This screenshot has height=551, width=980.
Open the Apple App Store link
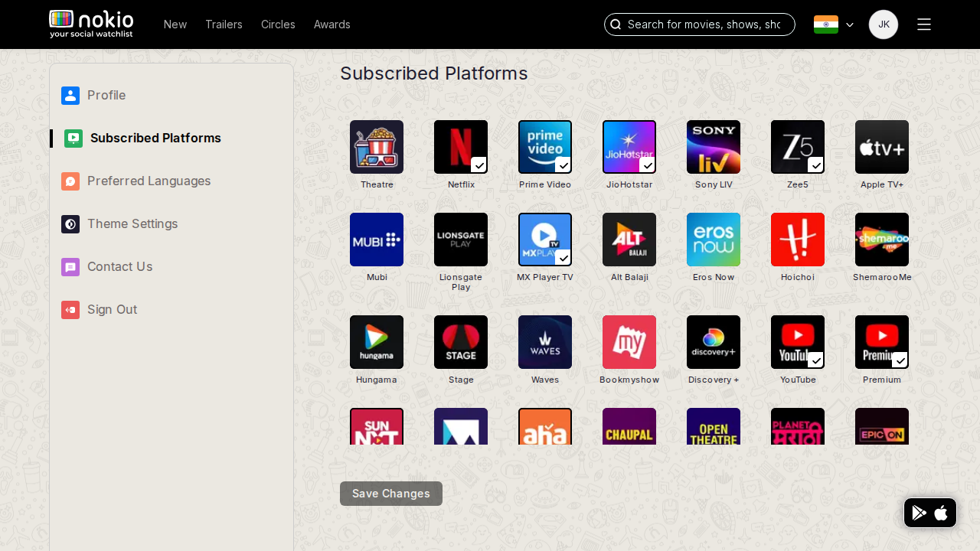(941, 513)
